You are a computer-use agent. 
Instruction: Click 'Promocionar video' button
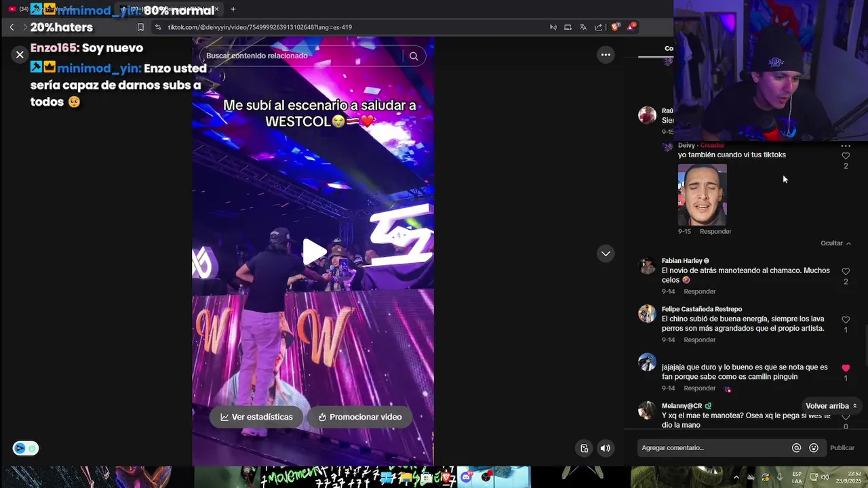[359, 417]
